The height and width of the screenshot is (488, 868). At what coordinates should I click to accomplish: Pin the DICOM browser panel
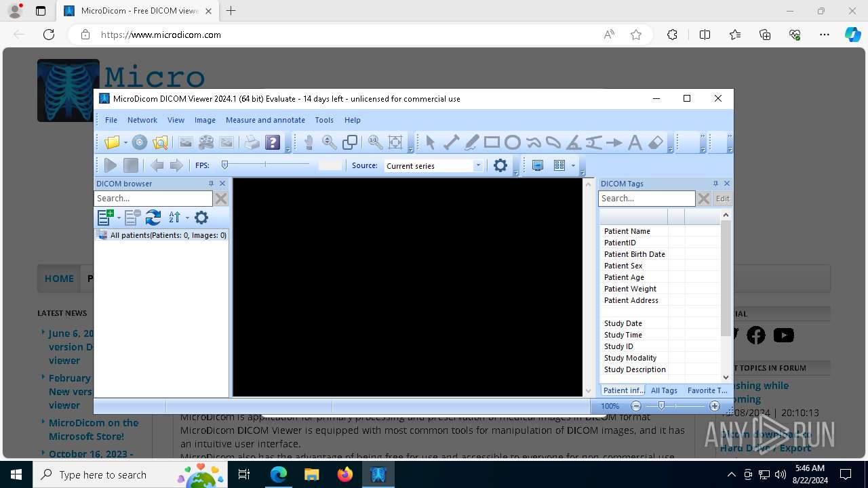click(211, 184)
